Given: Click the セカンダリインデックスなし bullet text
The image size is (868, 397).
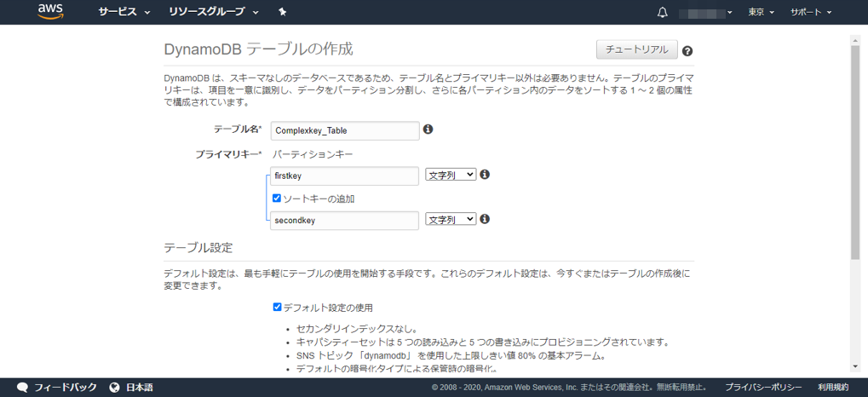Looking at the screenshot, I should coord(357,330).
